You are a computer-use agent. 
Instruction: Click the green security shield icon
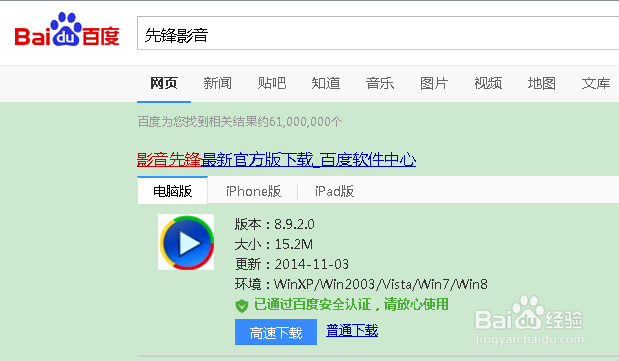(x=242, y=305)
